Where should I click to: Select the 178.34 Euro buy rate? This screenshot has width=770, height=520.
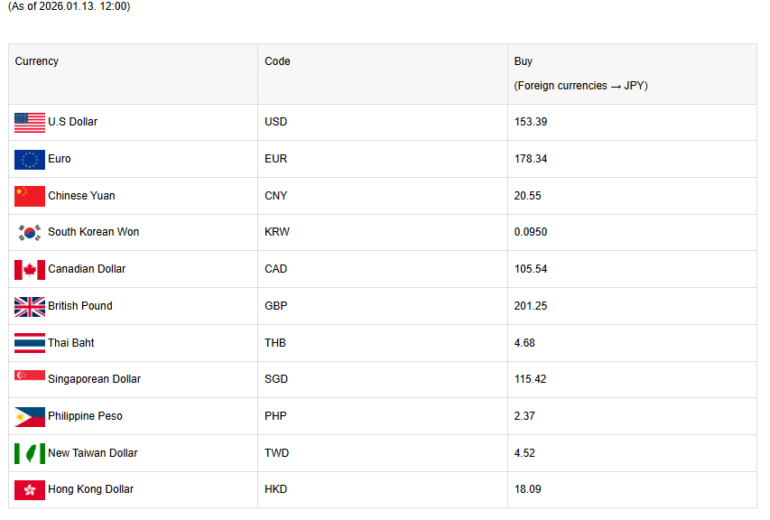(530, 159)
